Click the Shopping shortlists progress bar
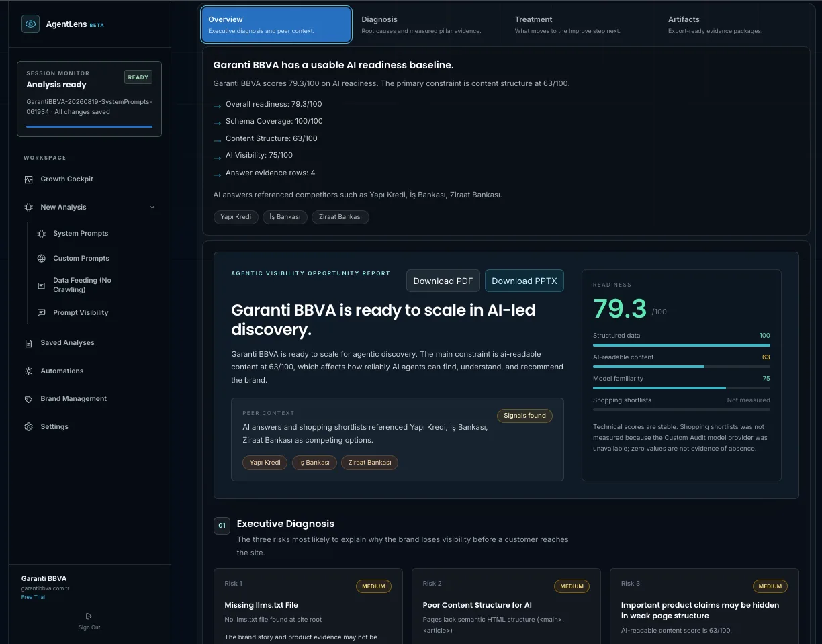This screenshot has width=822, height=644. tap(682, 410)
